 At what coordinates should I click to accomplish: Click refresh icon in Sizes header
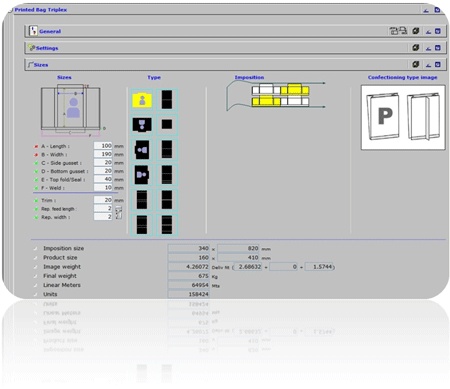[x=415, y=64]
